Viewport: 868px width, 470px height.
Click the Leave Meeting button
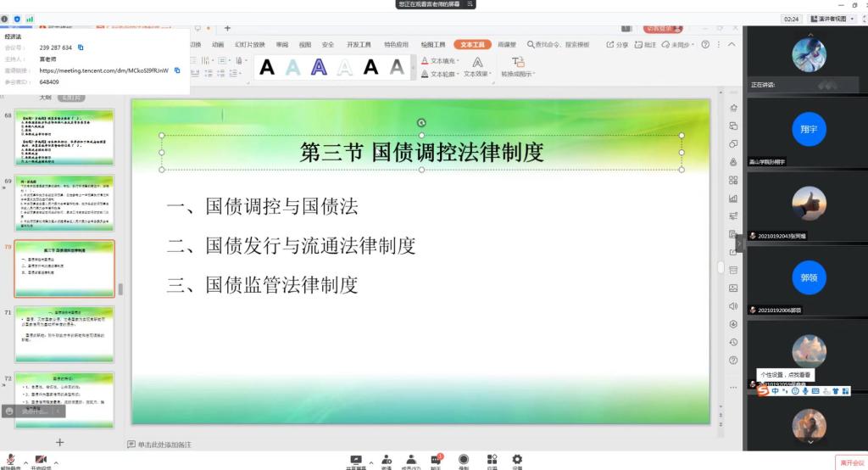851,462
